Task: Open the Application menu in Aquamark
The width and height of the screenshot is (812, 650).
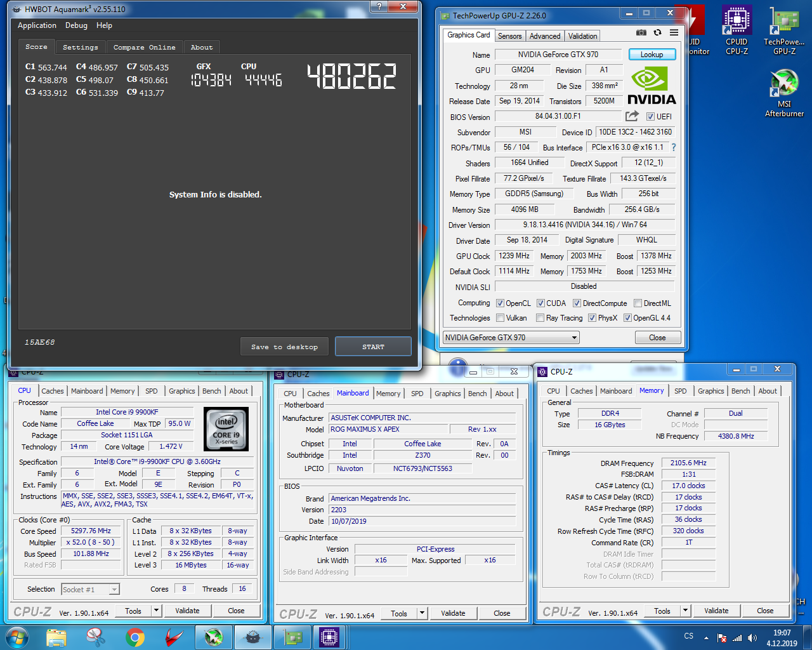Action: pos(37,25)
